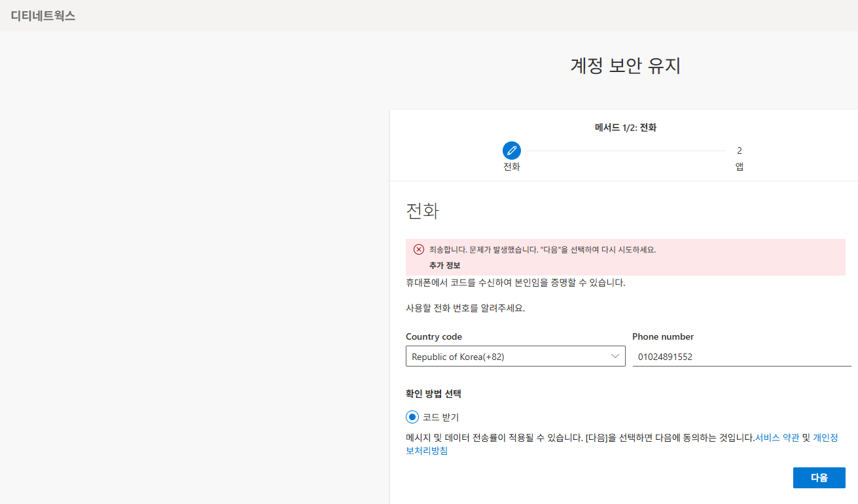Click the Country code label
This screenshot has width=858, height=504.
coord(434,336)
